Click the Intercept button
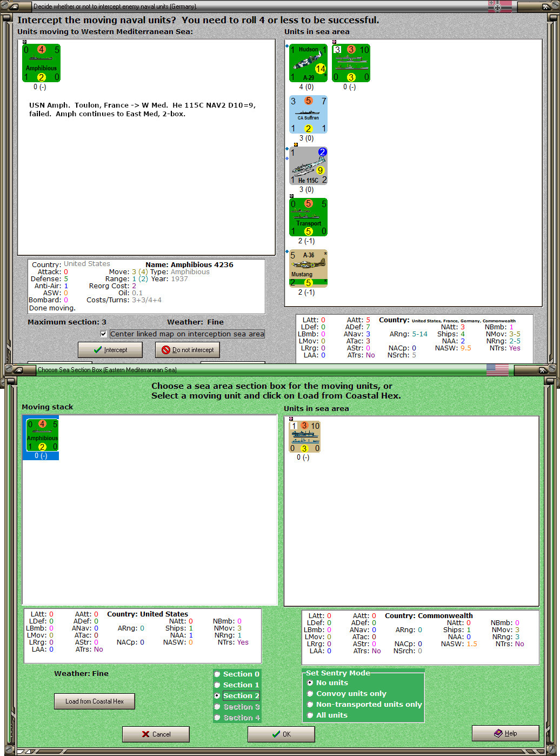Viewport: 560px width, 756px height. point(110,350)
